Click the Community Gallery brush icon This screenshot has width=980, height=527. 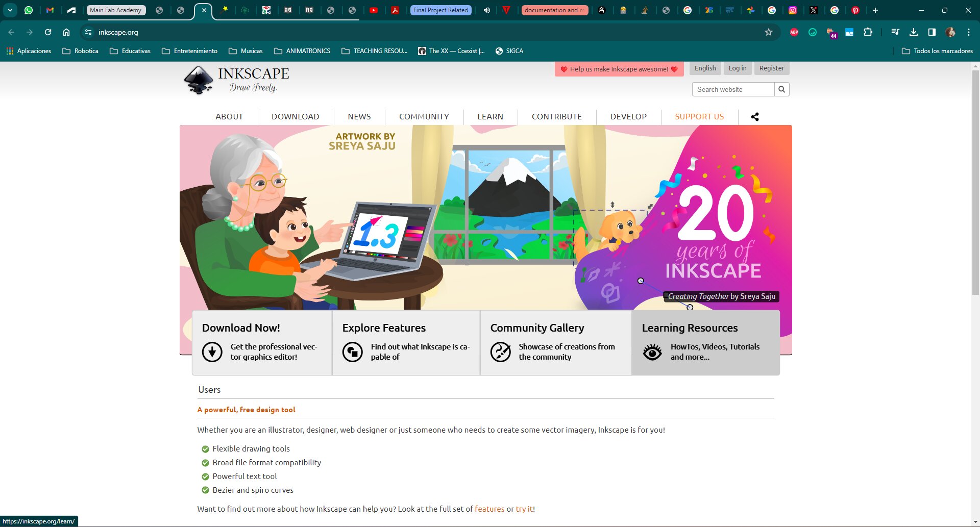pos(500,352)
